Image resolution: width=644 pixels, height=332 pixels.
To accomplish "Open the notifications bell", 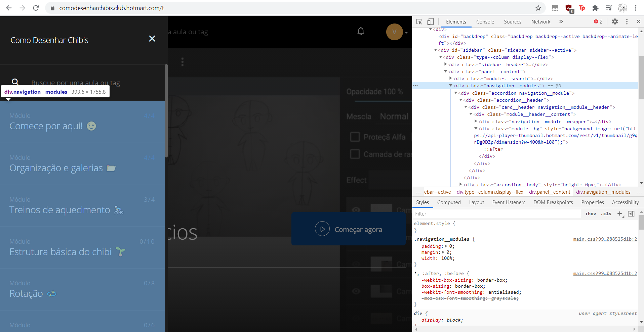I will 361,31.
